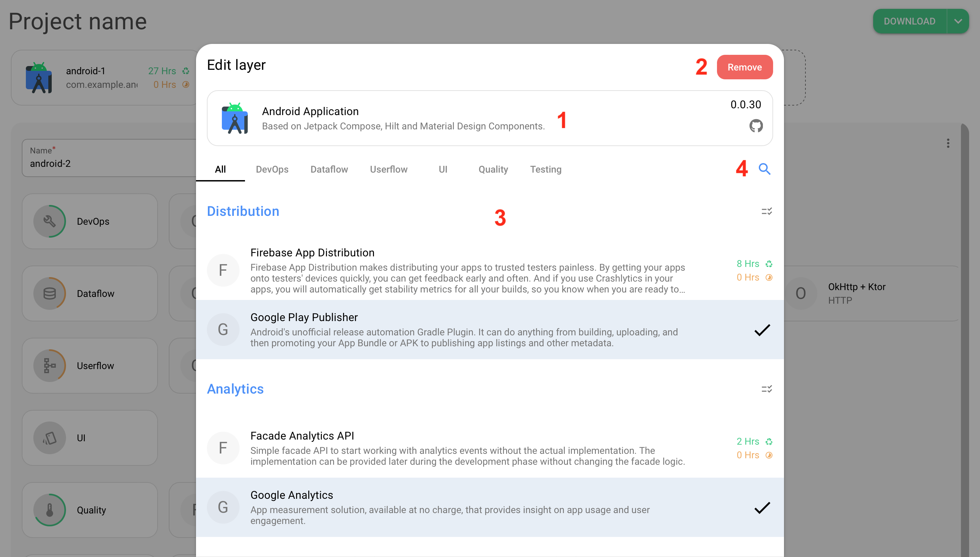This screenshot has height=557, width=980.
Task: Select the android-1 project card
Action: 104,78
